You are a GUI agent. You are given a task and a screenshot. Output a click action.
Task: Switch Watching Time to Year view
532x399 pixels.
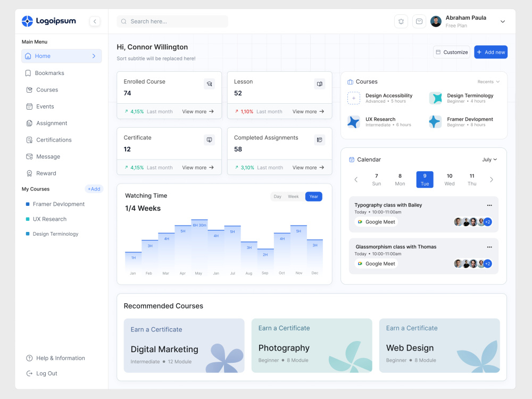[x=314, y=196]
